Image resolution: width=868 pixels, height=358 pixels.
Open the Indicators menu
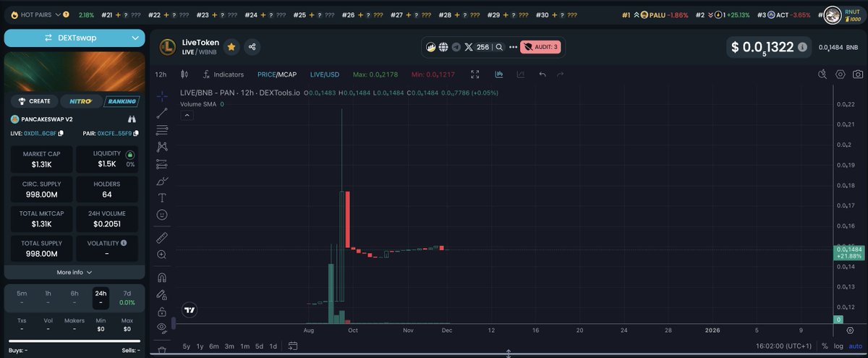[223, 74]
